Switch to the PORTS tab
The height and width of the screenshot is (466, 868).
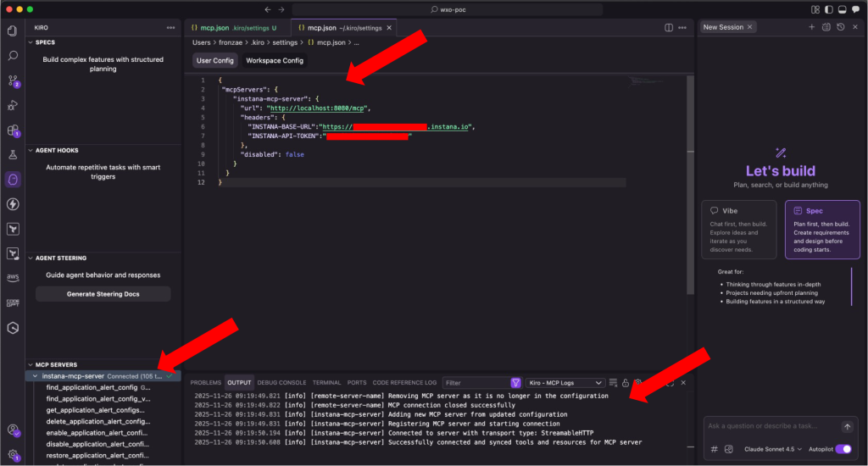tap(357, 382)
